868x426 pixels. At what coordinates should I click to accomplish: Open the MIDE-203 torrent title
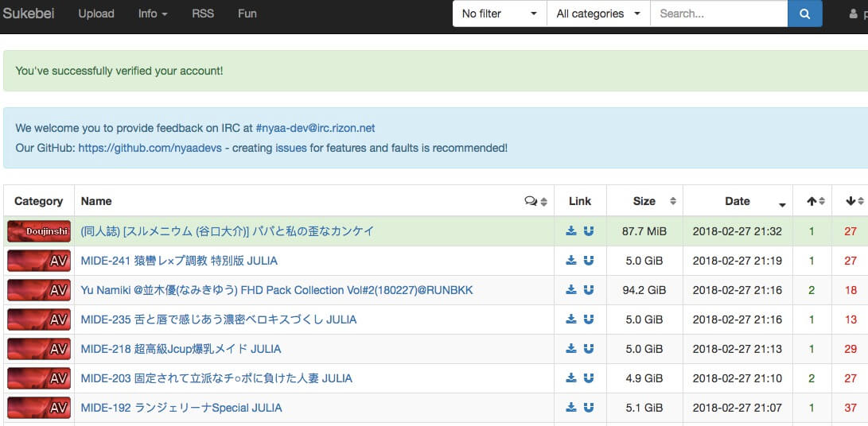[x=216, y=378]
